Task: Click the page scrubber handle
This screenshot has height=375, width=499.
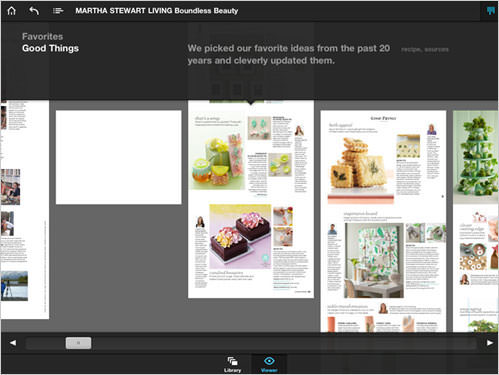Action: (x=78, y=343)
